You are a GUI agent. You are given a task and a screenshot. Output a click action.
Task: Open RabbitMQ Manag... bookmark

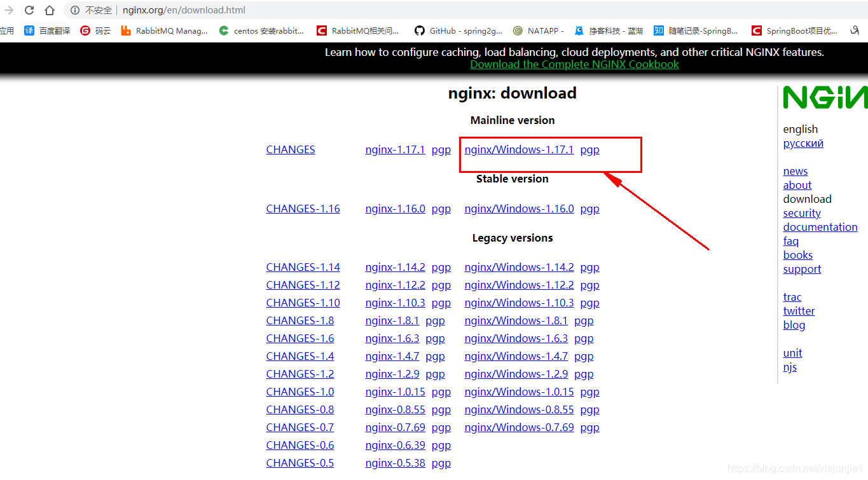coord(164,31)
